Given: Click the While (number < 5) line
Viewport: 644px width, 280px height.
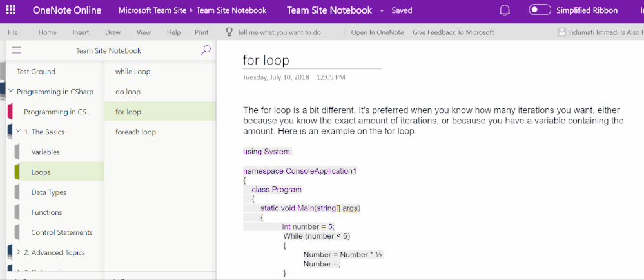Looking at the screenshot, I should [317, 236].
